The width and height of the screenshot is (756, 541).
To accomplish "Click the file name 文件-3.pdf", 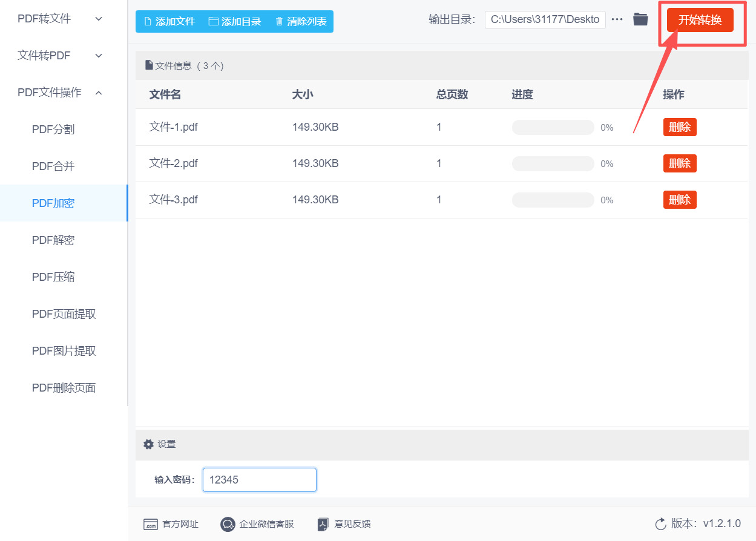I will coord(174,200).
